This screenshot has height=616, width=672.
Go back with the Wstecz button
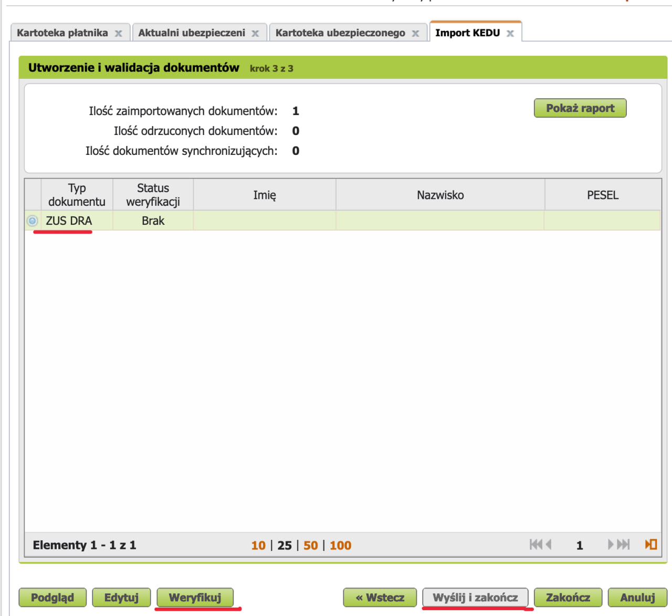pyautogui.click(x=380, y=598)
